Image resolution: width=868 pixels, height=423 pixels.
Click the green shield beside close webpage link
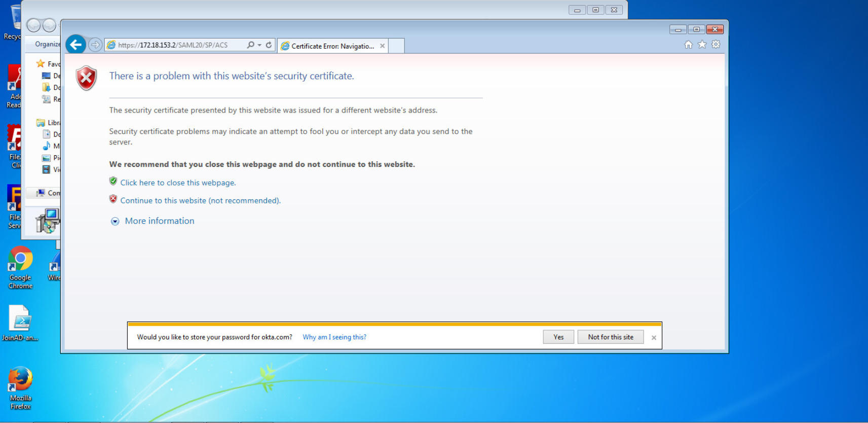click(113, 181)
